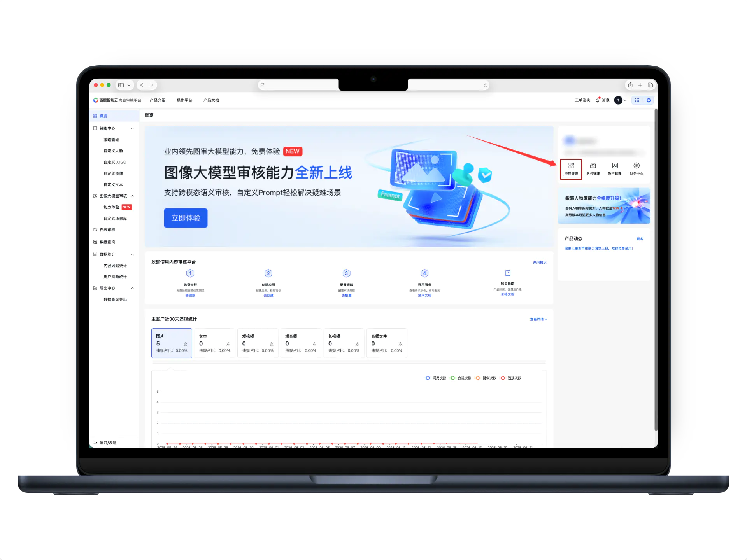Click the reader icon in address bar

coord(262,85)
